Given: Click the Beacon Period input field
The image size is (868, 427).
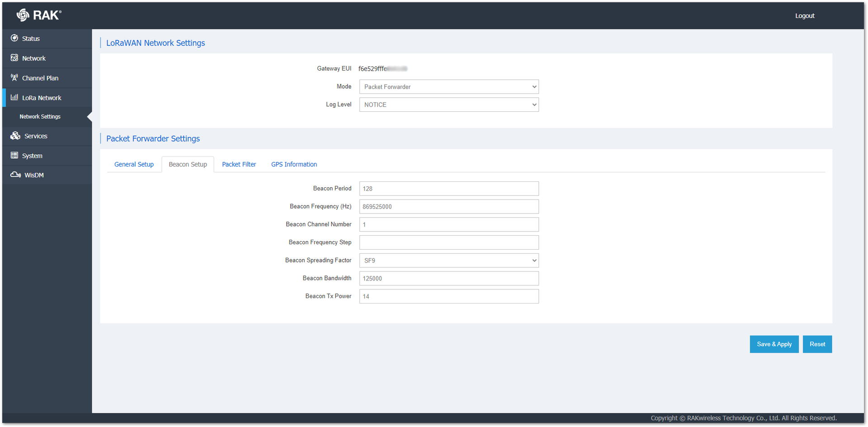Looking at the screenshot, I should pos(449,189).
